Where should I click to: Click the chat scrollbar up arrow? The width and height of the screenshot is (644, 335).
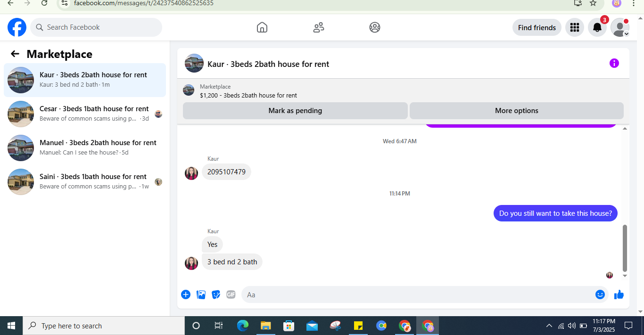625,129
